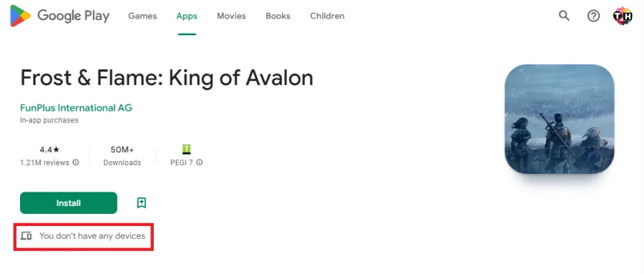Screen dimensions: 644x274
Task: Switch to the Games tab
Action: (x=142, y=16)
